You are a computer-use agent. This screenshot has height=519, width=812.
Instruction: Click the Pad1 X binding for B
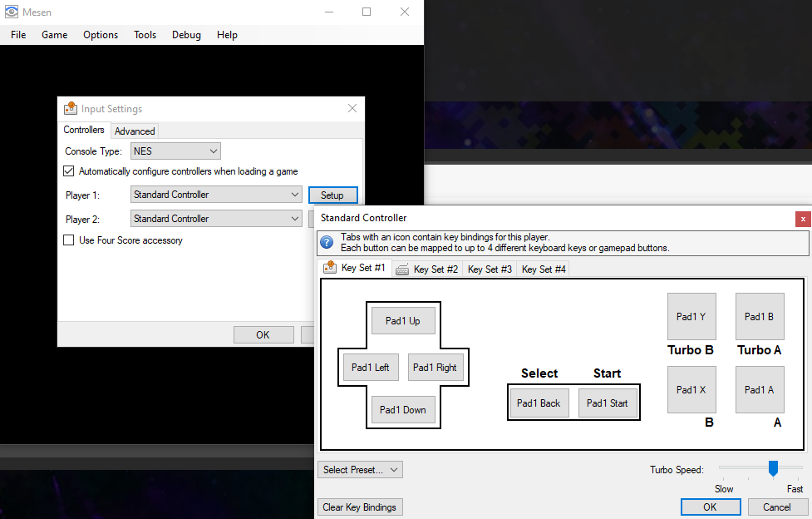pos(691,389)
